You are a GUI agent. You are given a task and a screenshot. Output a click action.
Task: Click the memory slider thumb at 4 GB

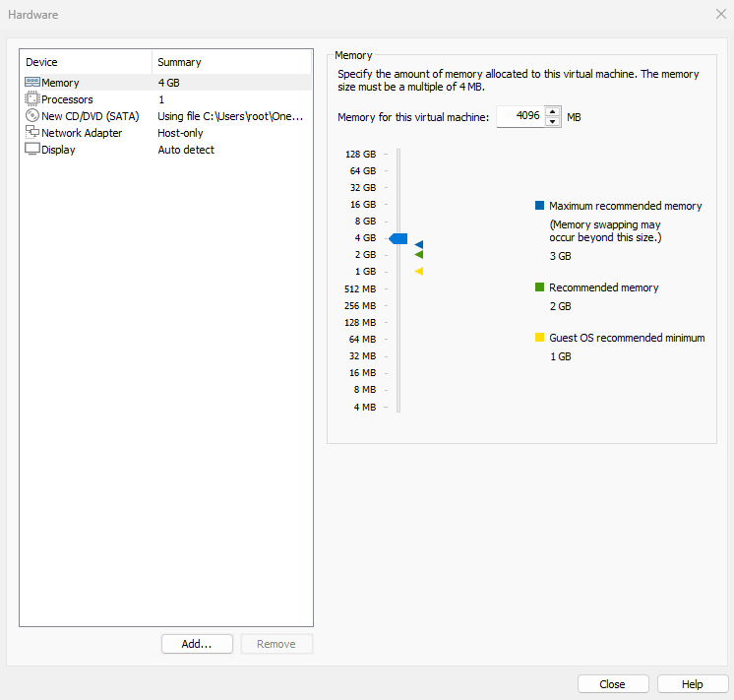(398, 238)
